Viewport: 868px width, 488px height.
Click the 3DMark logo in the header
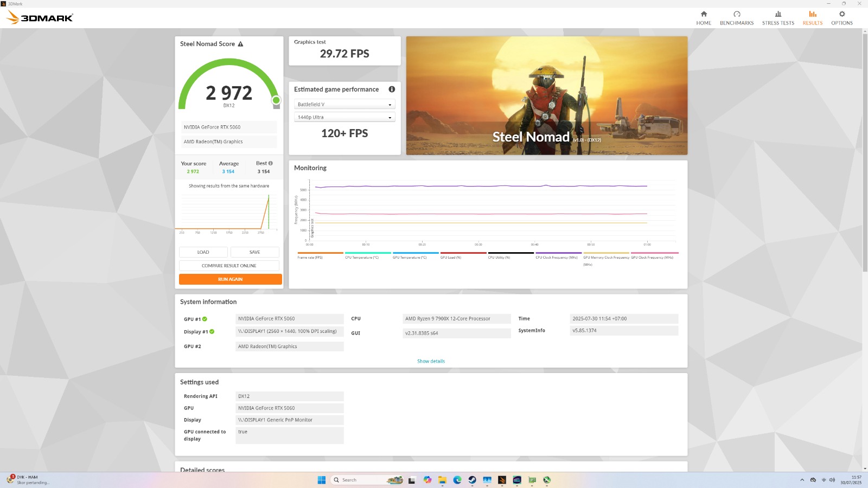coord(40,18)
